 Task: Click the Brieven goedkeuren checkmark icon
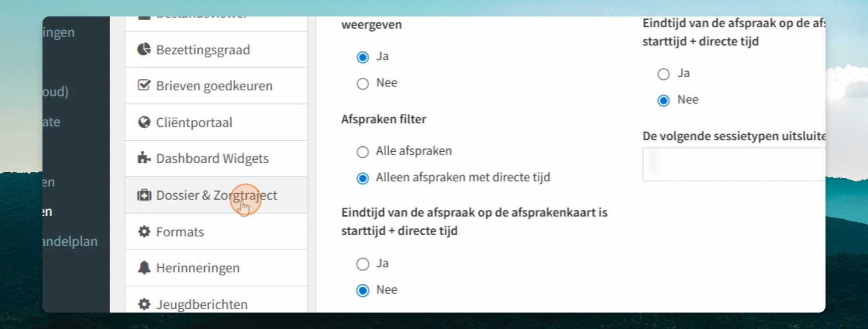pos(144,85)
